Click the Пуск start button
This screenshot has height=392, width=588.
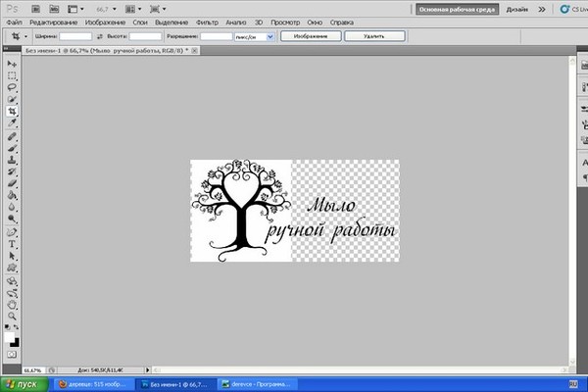pyautogui.click(x=22, y=384)
